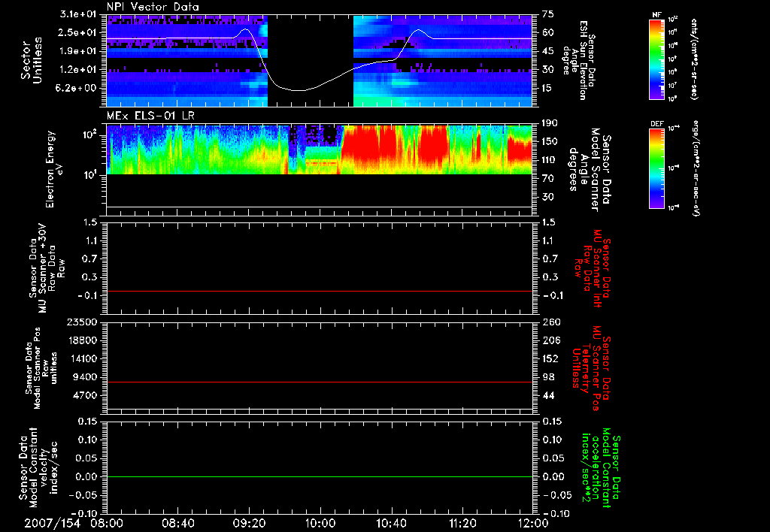Select the MEx ELS-01 LR electron spectrogram
Image resolution: width=770 pixels, height=532 pixels.
pos(319,150)
